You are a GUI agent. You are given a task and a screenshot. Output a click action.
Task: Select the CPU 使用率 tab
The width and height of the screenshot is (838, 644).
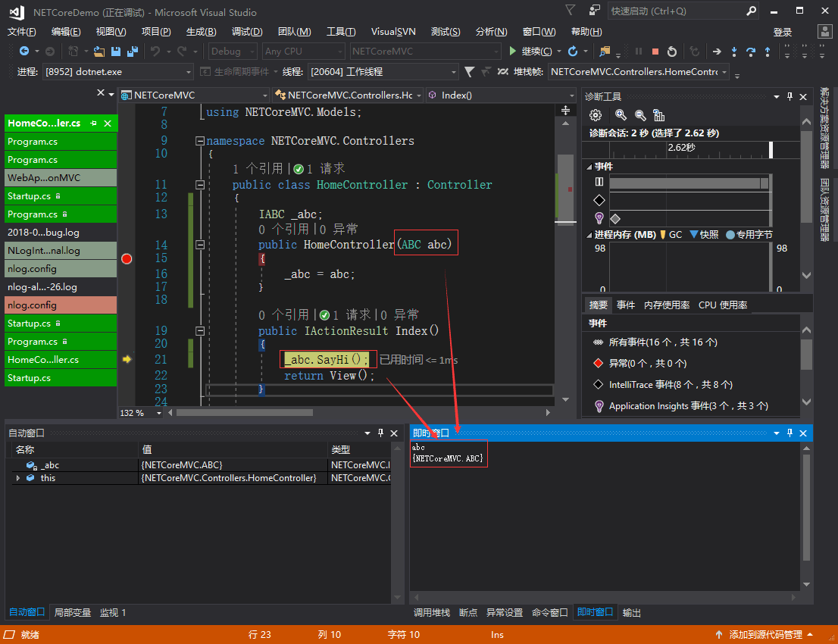coord(723,305)
